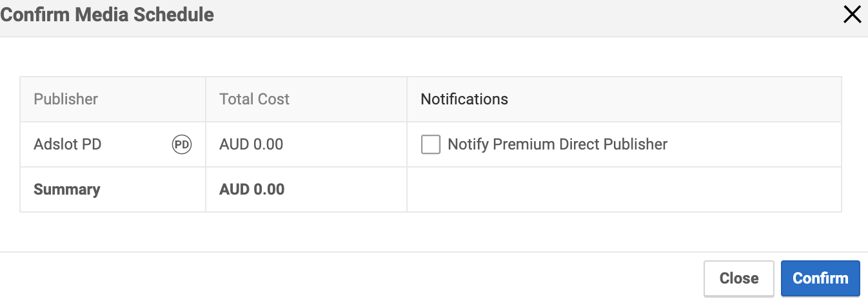Click the empty Notifications cell in Summary row
868x299 pixels.
(x=624, y=189)
